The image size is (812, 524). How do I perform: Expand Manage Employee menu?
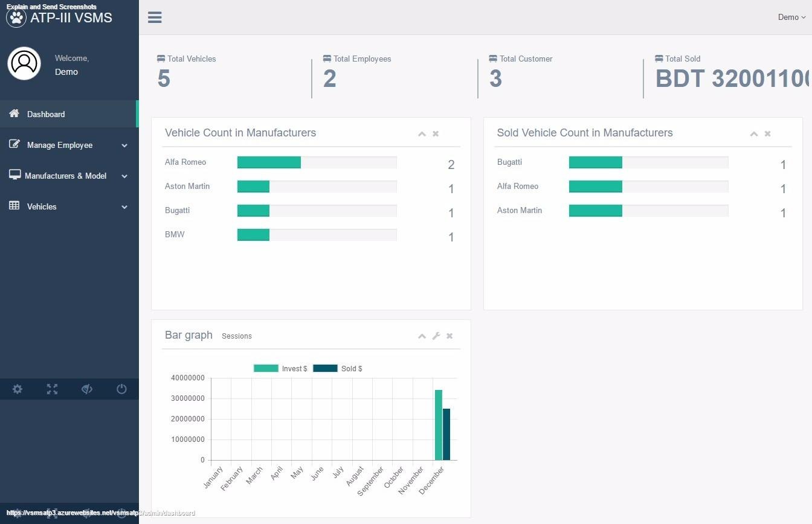(x=60, y=145)
